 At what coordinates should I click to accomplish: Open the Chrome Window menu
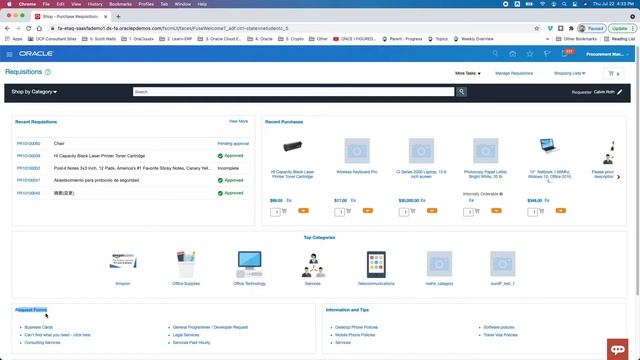[182, 4]
